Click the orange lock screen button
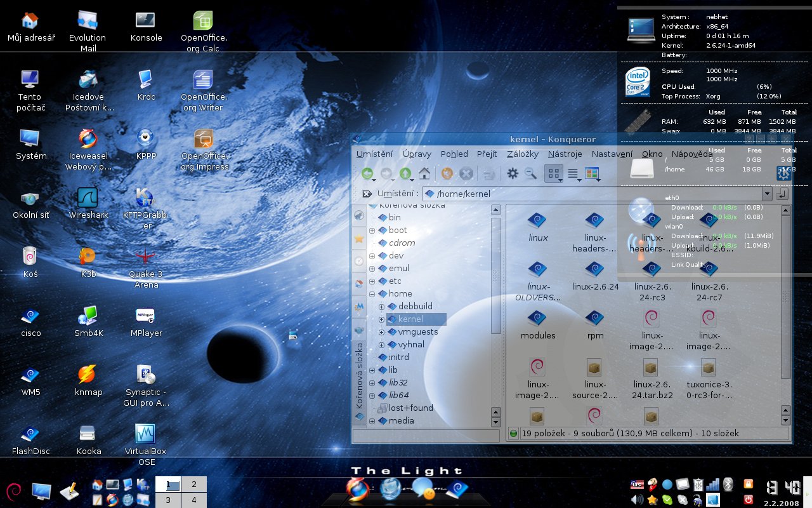This screenshot has height=508, width=812. [x=749, y=484]
